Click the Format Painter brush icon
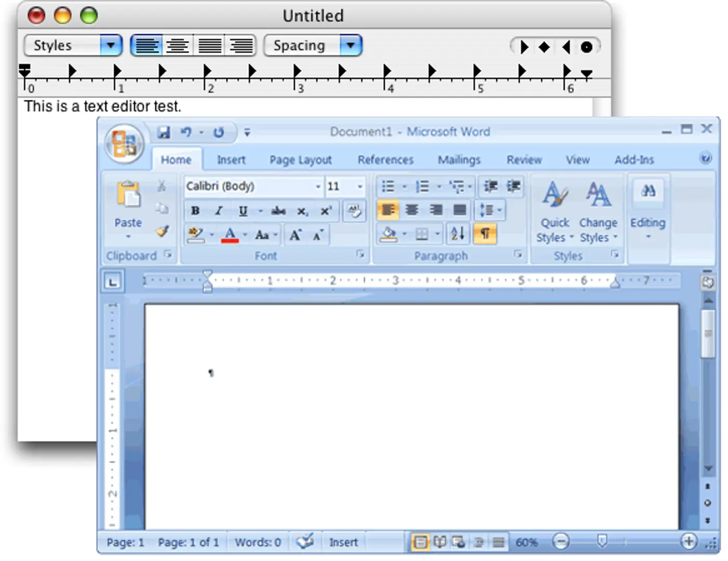 click(162, 231)
